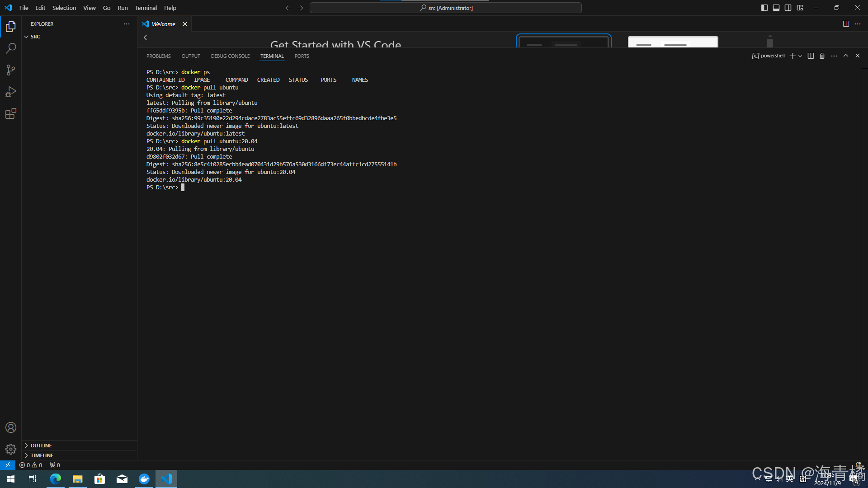The image size is (868, 488).
Task: Close the Welcome tab
Action: 185,24
